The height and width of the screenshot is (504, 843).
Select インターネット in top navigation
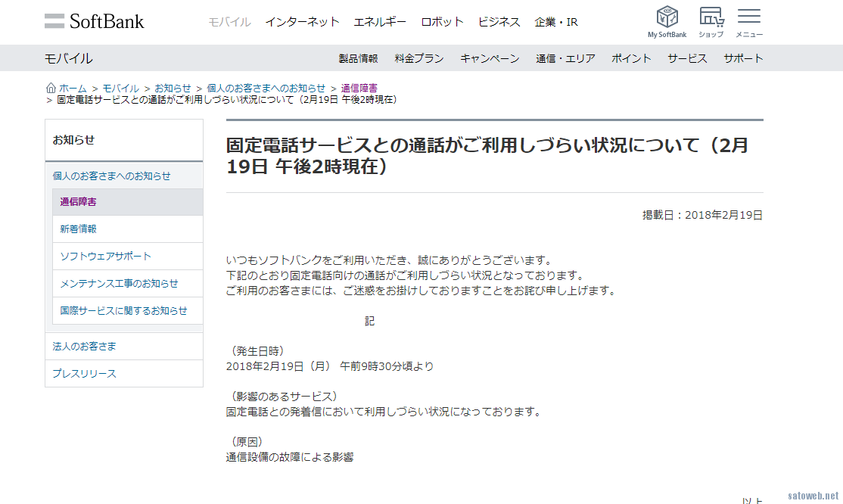click(302, 22)
